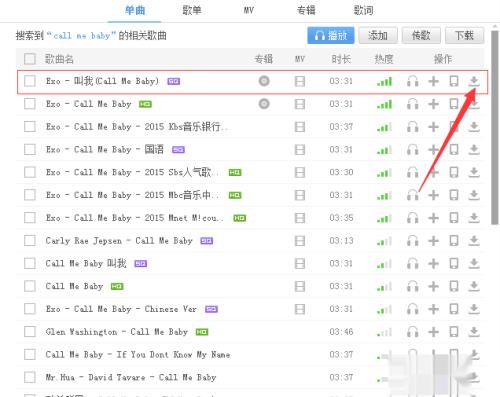This screenshot has width=500, height=397.
Task: Play the Glen Washington song headphone icon
Action: 413,332
